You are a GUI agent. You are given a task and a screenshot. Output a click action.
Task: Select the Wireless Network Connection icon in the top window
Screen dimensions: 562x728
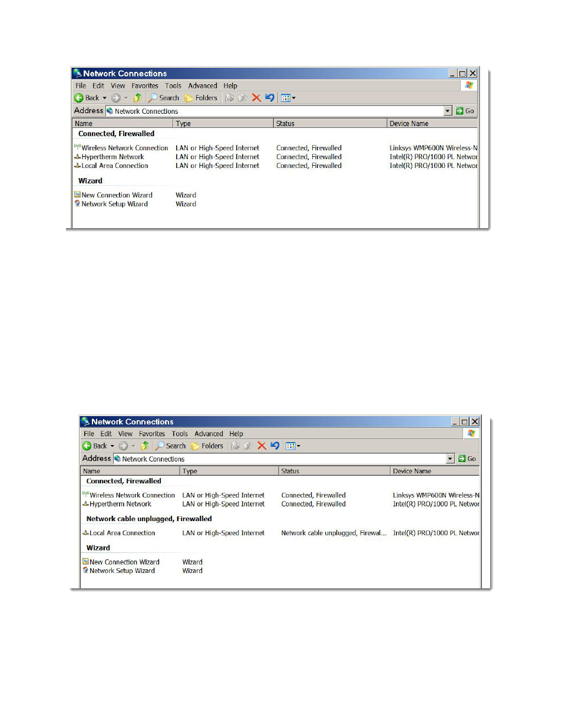(x=77, y=147)
